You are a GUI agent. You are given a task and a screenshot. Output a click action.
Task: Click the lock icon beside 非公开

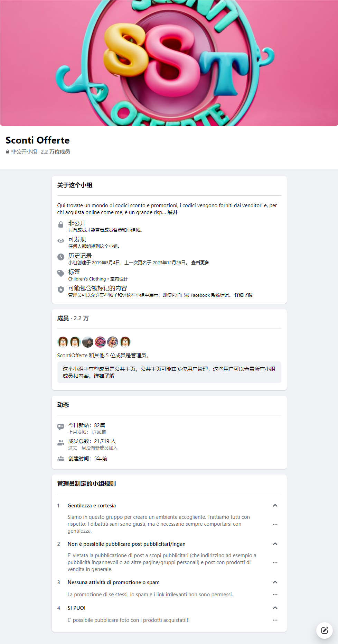coord(61,225)
